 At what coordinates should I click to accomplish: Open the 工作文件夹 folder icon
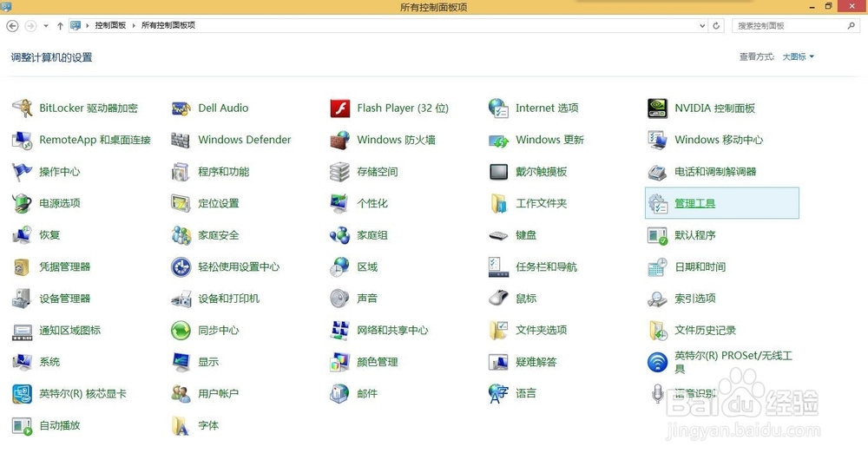point(499,203)
